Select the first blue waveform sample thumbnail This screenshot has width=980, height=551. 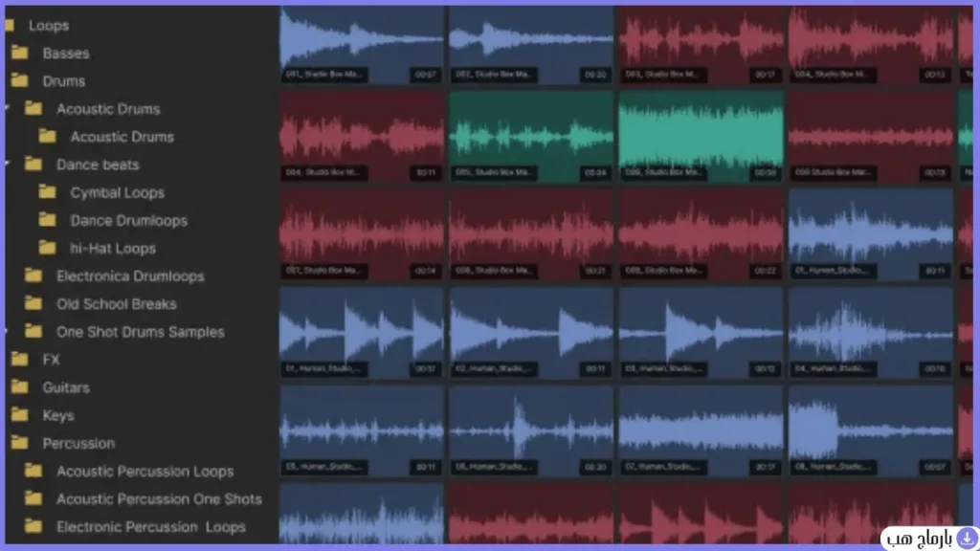[x=361, y=46]
